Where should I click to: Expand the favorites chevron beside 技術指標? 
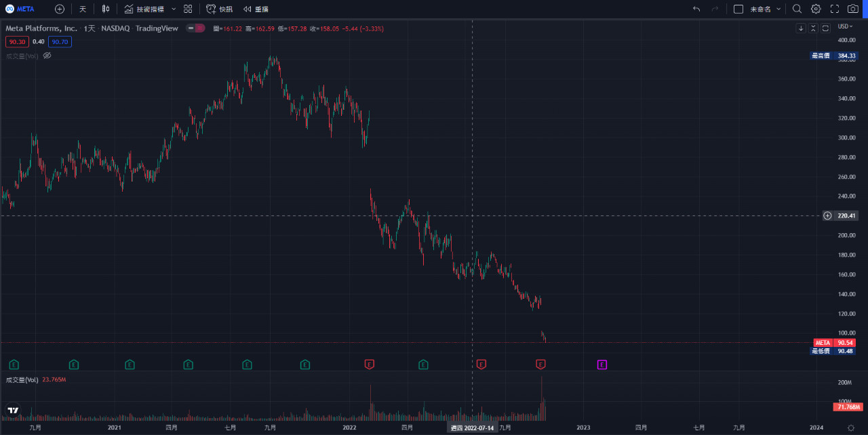click(x=174, y=9)
